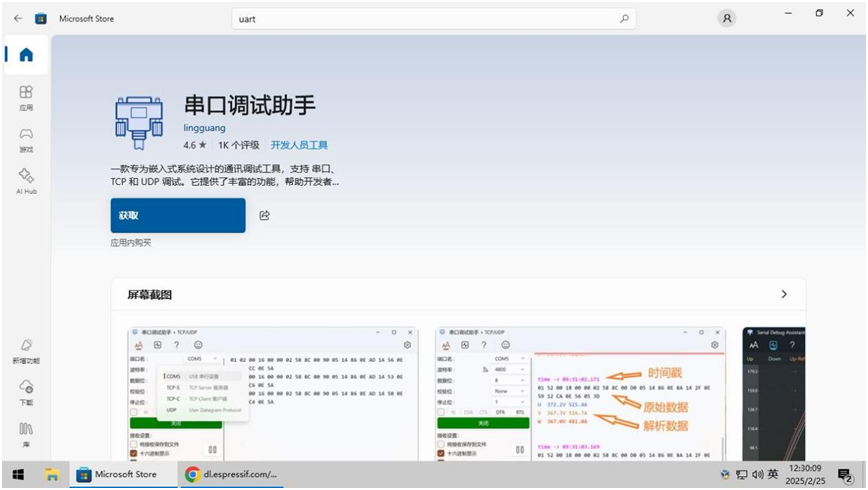Go to the Home sidebar icon
This screenshot has width=868, height=490.
click(26, 55)
